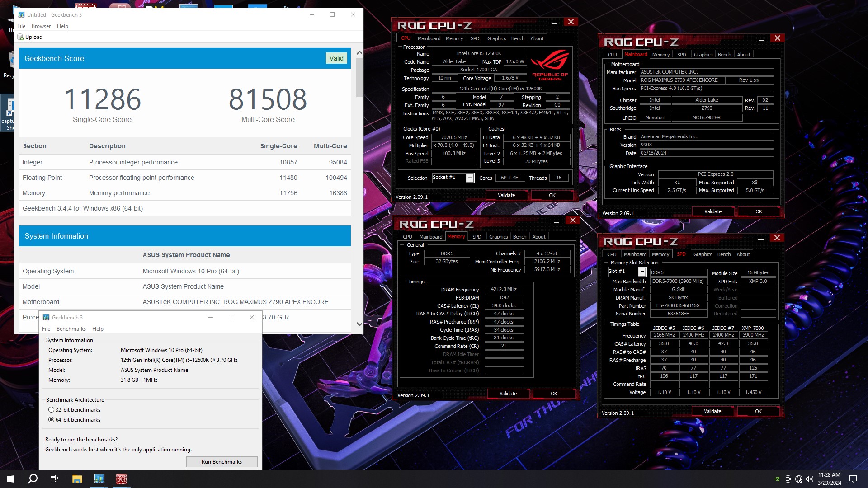
Task: Click the Memory row in results table
Action: [185, 193]
